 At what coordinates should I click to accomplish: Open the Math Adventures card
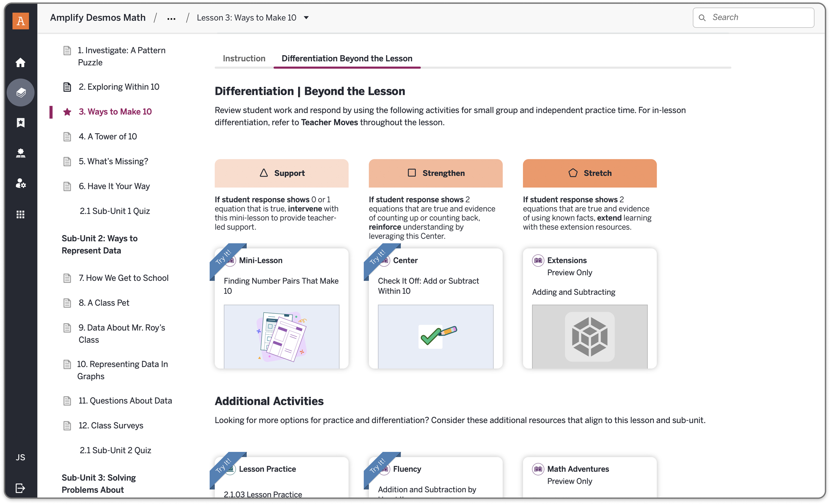[x=590, y=477]
